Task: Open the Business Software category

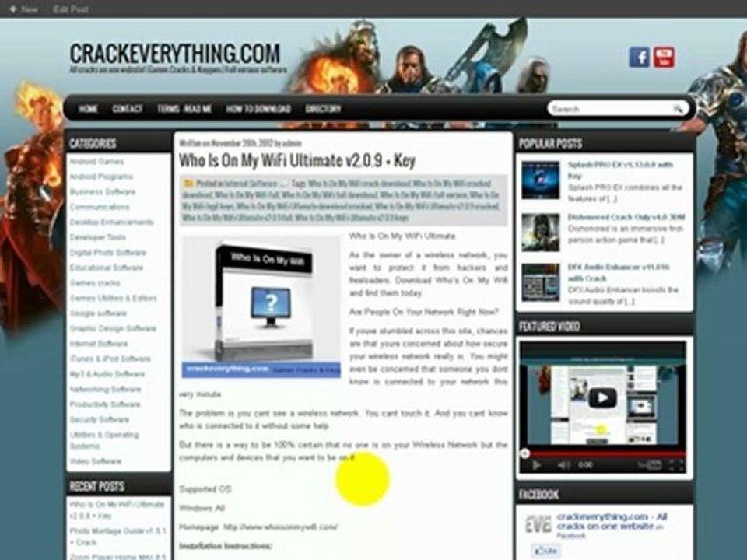Action: tap(103, 192)
